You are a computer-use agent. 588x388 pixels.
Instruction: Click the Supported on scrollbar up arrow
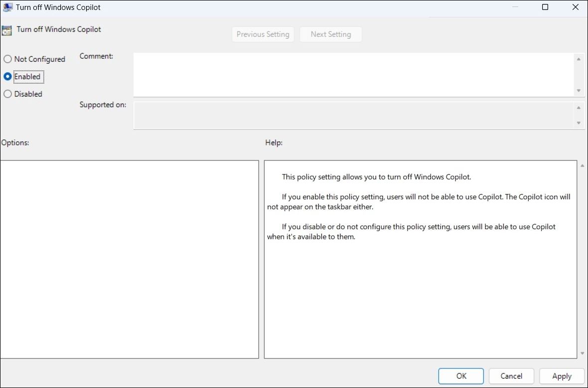(579, 107)
